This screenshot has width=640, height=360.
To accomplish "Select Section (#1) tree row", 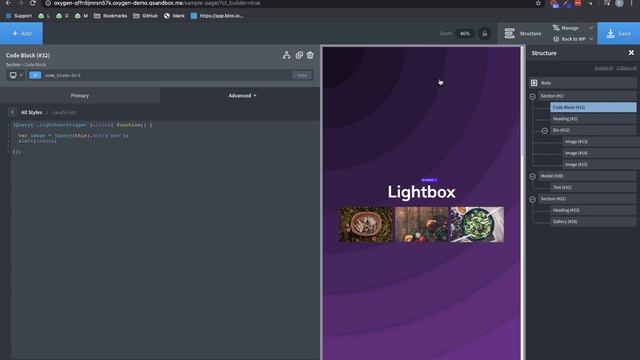I will [x=587, y=96].
